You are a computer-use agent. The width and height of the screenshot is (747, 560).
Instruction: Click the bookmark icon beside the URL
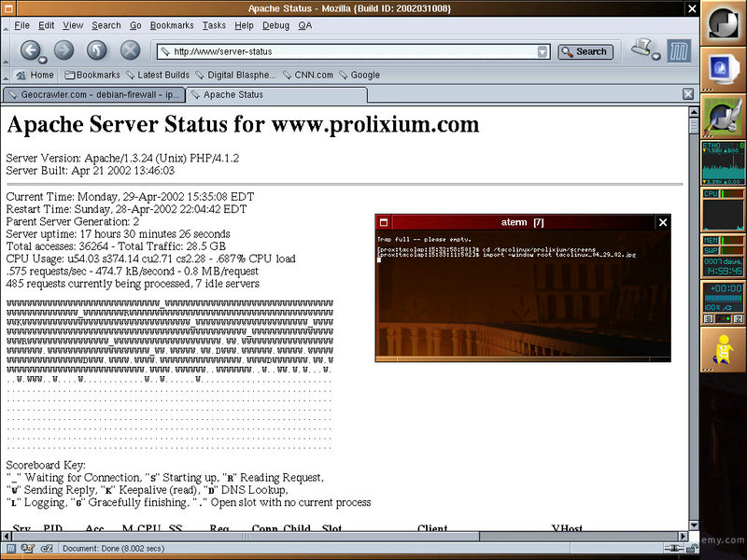(165, 51)
